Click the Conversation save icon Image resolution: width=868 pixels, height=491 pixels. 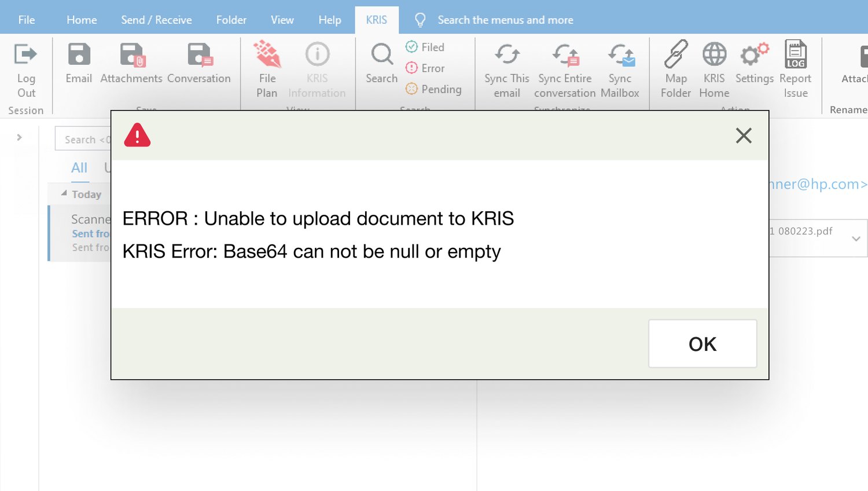(x=200, y=54)
